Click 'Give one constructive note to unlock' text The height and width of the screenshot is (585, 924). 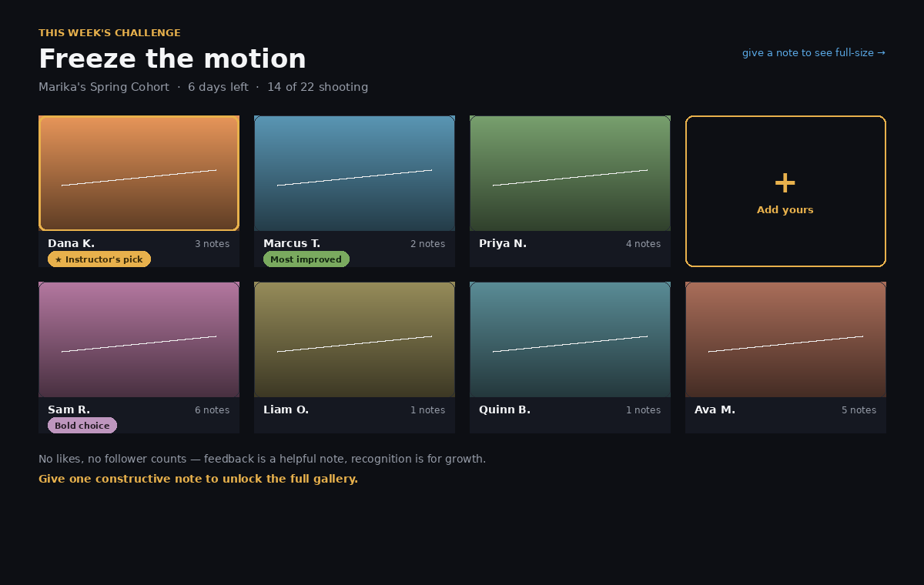(x=198, y=479)
